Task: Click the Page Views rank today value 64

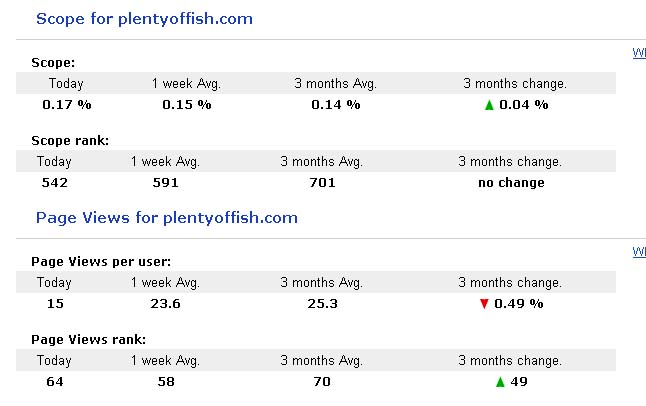Action: tap(54, 382)
